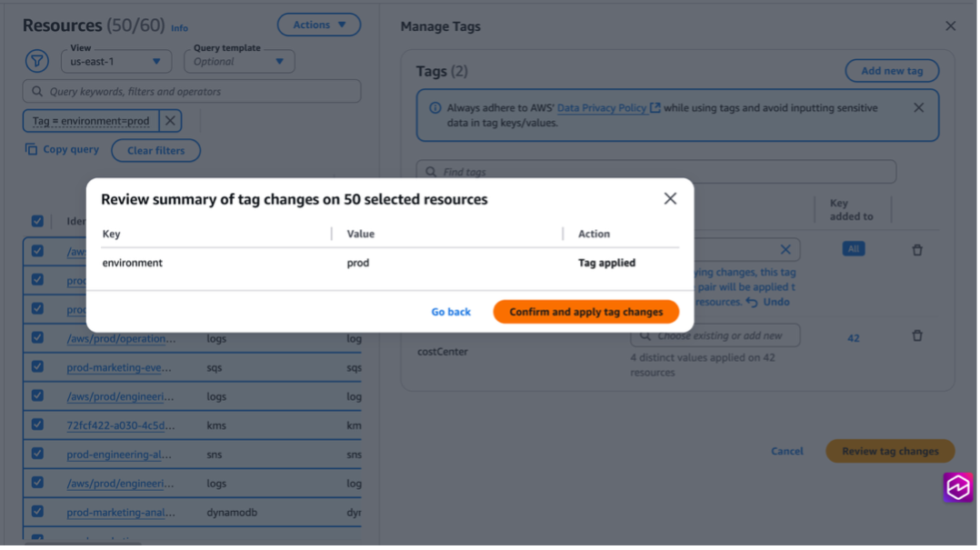Remove the Tag = environment=prod filter chip
Image resolution: width=980 pixels, height=550 pixels.
(168, 120)
